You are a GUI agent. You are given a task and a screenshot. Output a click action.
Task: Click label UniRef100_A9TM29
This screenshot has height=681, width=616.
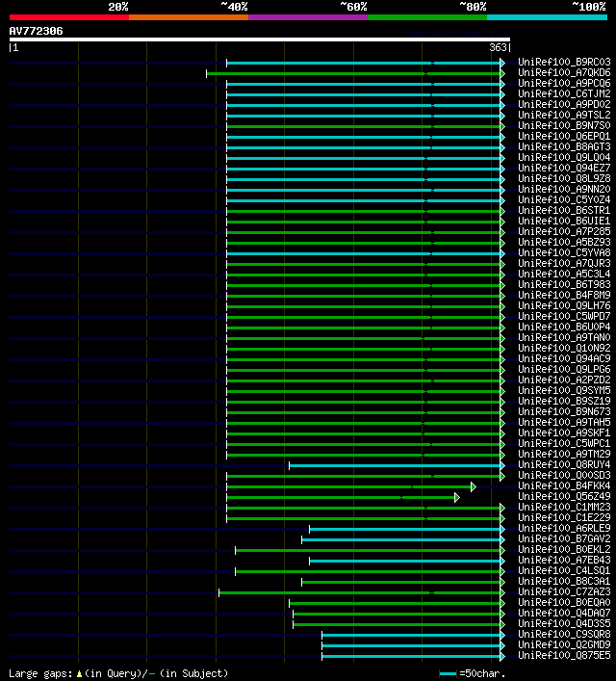564,455
